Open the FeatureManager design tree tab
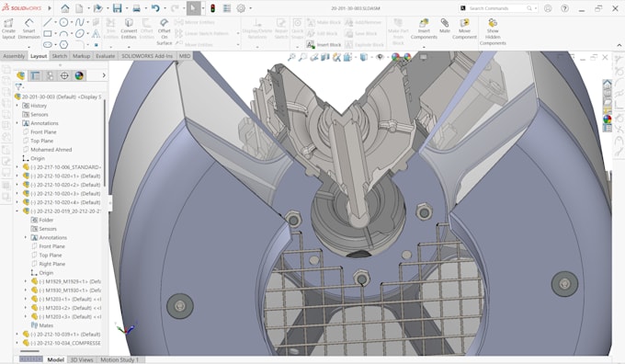 pyautogui.click(x=21, y=75)
